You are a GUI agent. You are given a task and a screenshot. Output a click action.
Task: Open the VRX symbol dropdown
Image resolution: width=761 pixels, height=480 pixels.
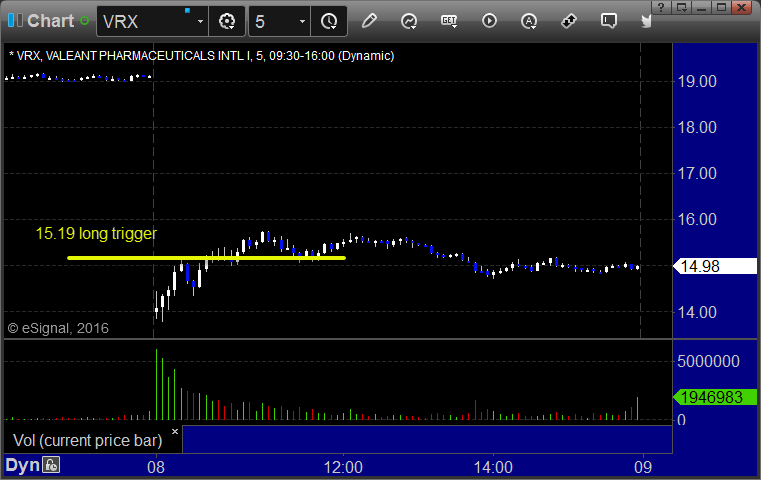click(x=200, y=21)
